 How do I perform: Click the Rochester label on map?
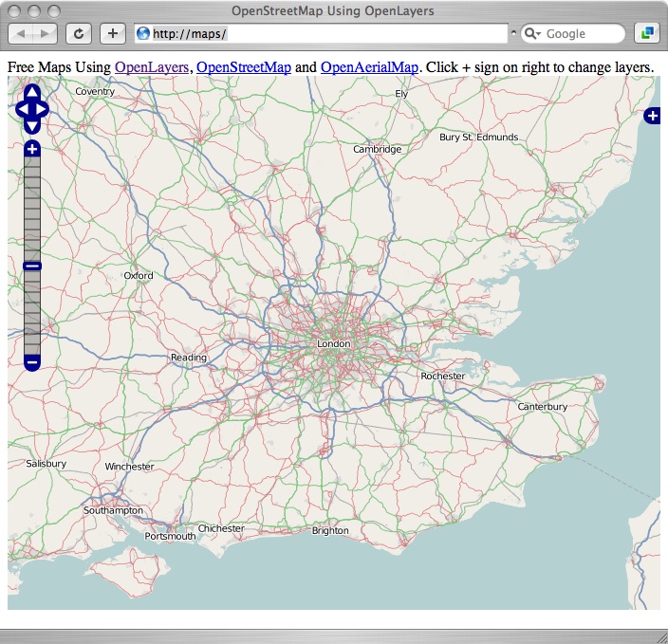pos(442,377)
